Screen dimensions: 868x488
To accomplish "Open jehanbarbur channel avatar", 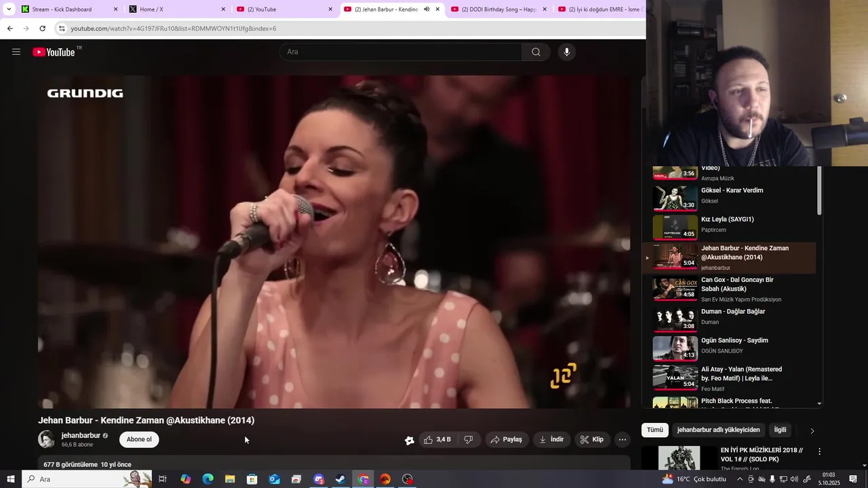I will (x=47, y=439).
